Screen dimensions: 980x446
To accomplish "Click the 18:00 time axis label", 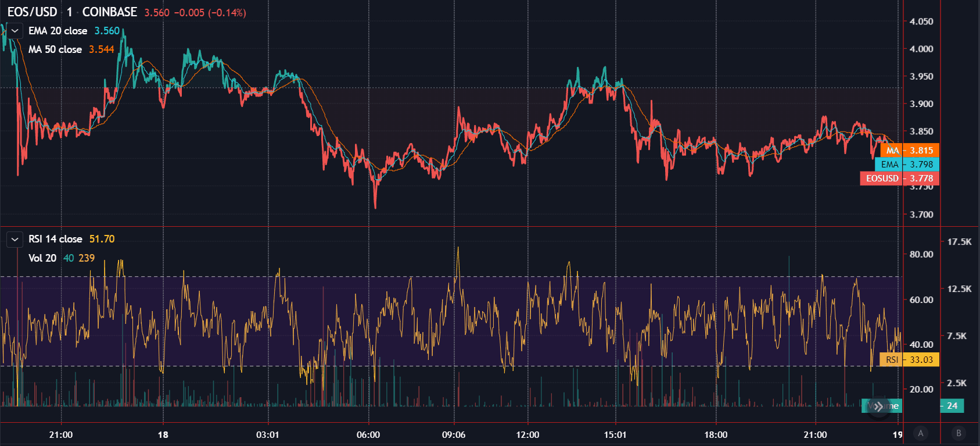I will tap(716, 434).
